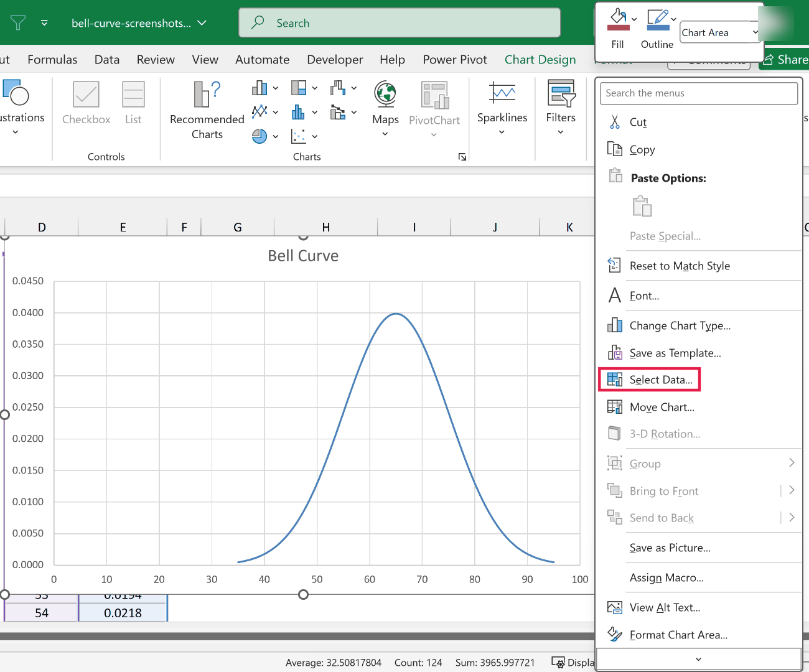Click the Share button

pyautogui.click(x=784, y=60)
